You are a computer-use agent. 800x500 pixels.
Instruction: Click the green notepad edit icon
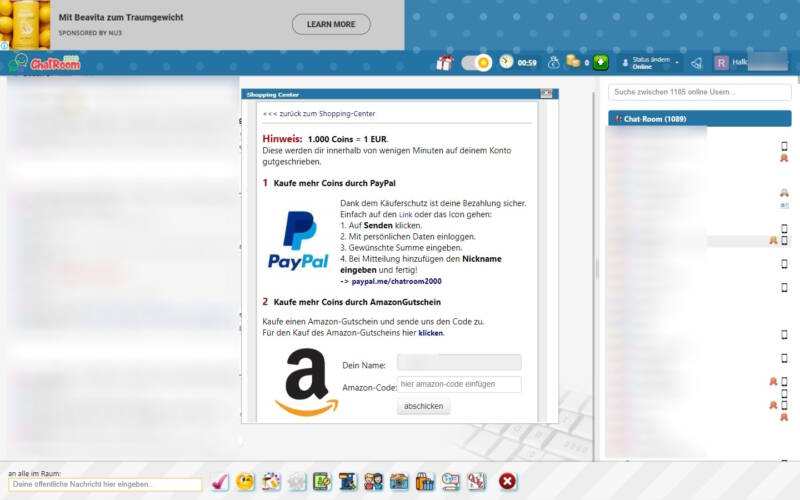click(x=322, y=481)
